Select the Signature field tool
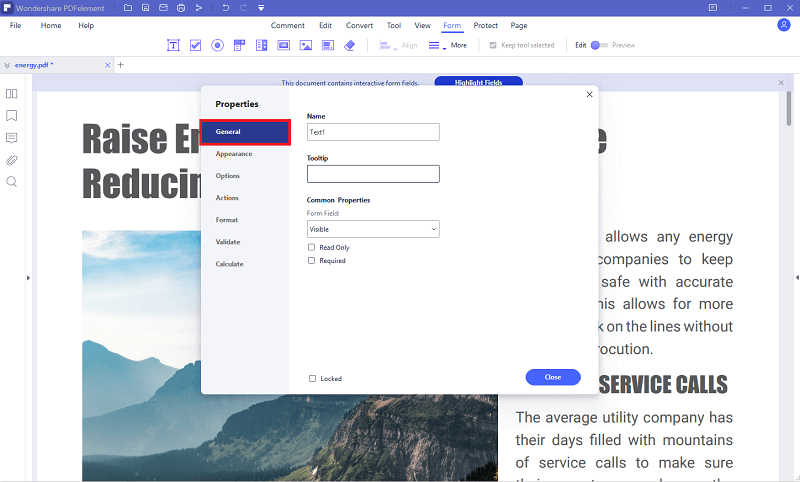The height and width of the screenshot is (482, 800). coord(328,45)
